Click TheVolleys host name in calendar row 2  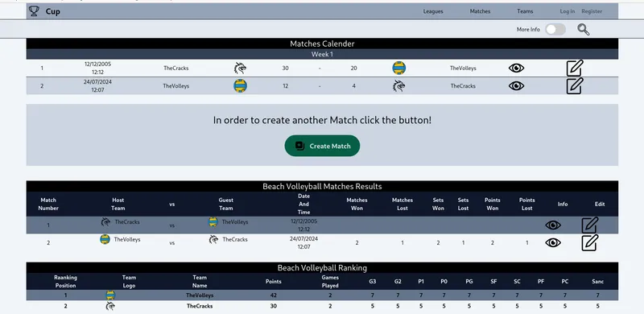point(175,86)
